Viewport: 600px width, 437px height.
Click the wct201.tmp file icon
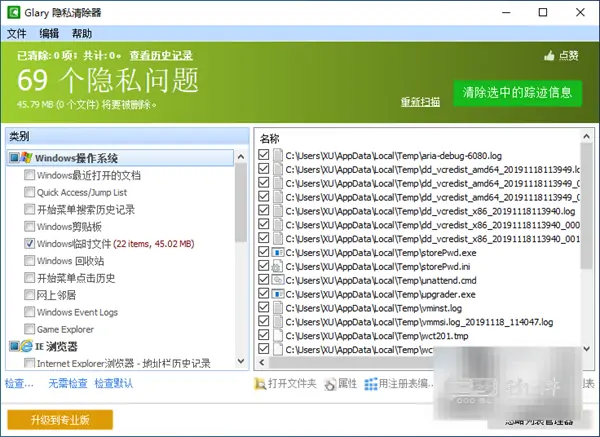pyautogui.click(x=278, y=336)
